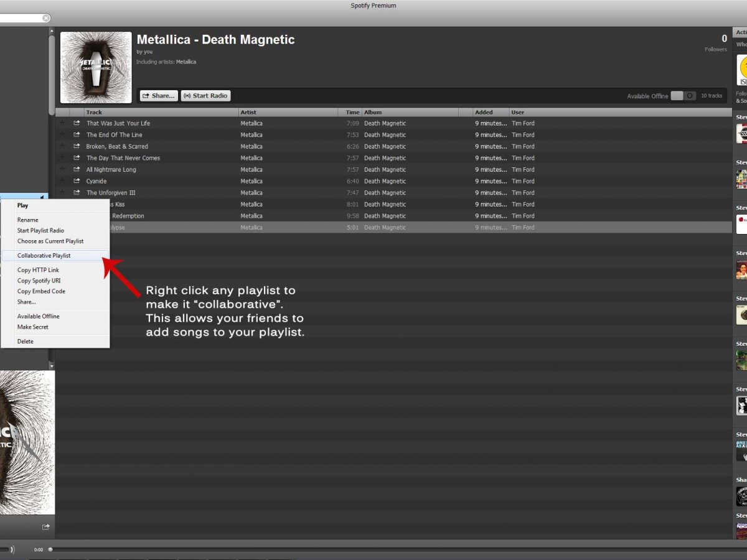Toggle Available Offline in the context menu
Viewport: 747px width, 560px height.
[38, 316]
